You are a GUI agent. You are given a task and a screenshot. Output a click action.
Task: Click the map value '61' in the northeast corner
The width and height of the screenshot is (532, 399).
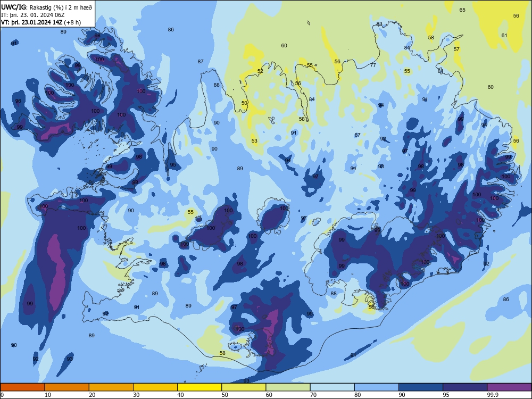[504, 35]
